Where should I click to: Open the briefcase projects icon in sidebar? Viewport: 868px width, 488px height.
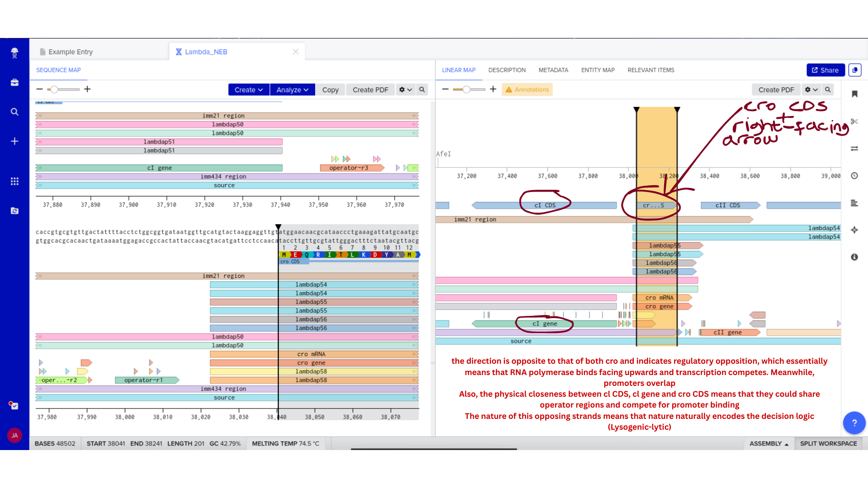click(14, 82)
